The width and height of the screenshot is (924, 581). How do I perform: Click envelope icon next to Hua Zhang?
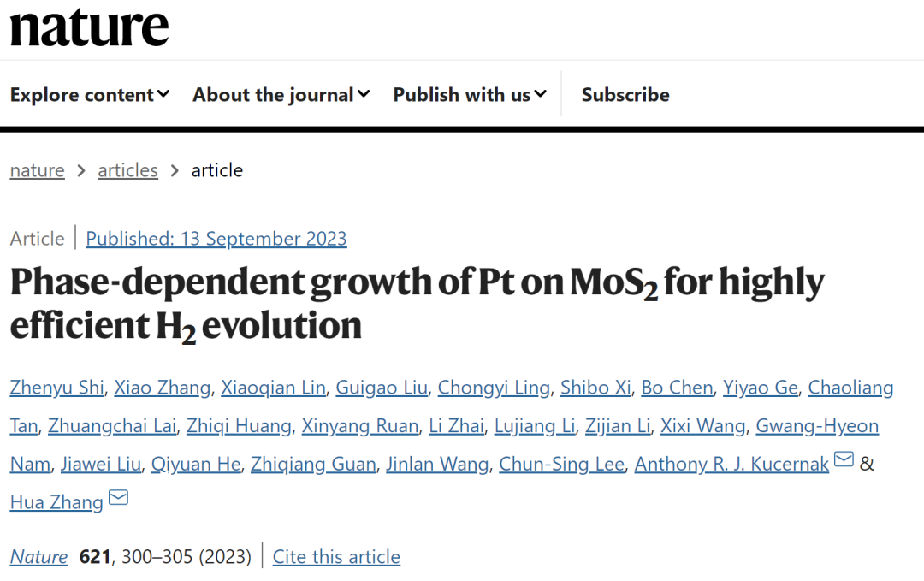[x=118, y=497]
